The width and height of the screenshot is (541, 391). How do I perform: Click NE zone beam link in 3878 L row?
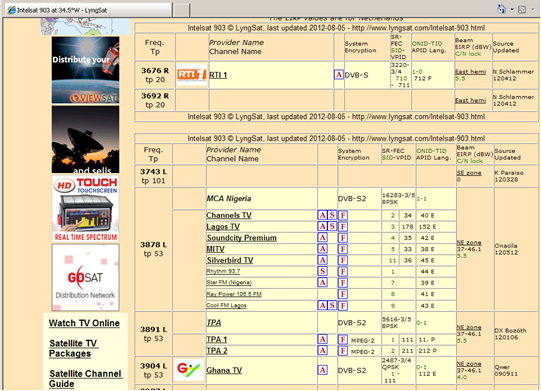(x=469, y=243)
